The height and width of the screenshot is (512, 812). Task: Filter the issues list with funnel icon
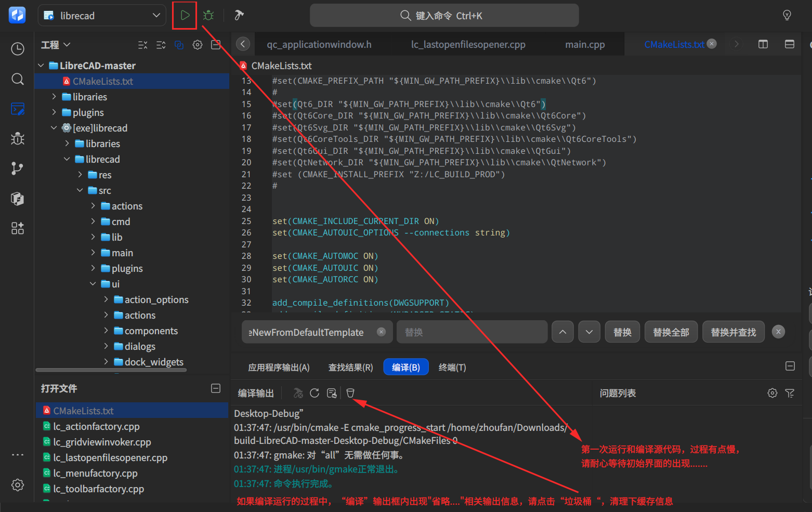coord(790,393)
